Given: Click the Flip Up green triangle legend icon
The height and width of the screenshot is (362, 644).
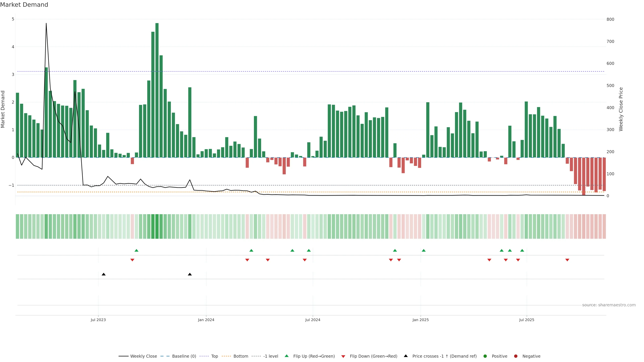Looking at the screenshot, I should tap(287, 356).
